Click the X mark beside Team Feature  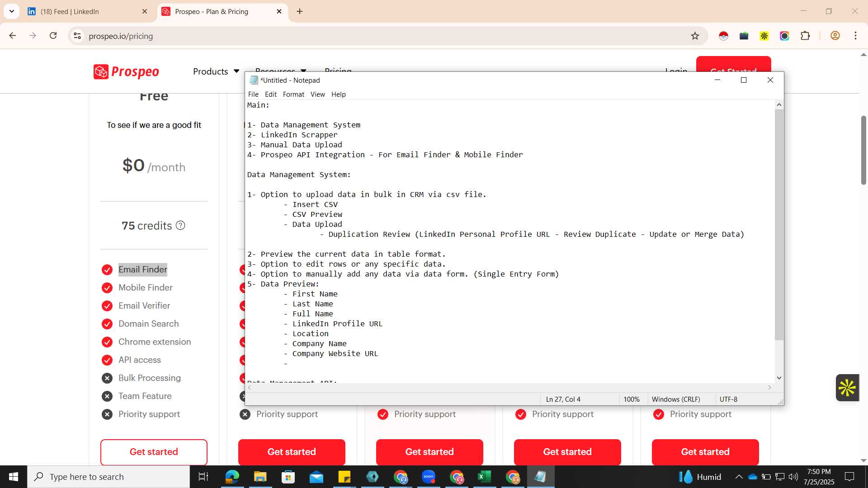coord(107,396)
